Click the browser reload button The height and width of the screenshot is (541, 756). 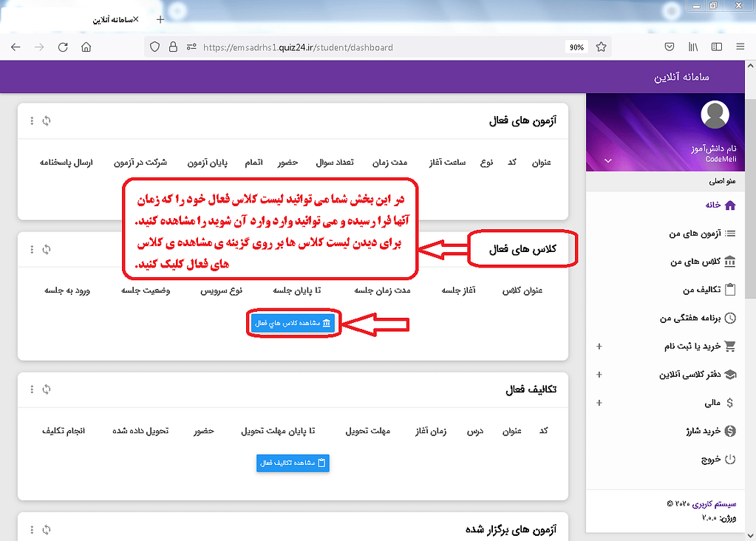(x=63, y=47)
